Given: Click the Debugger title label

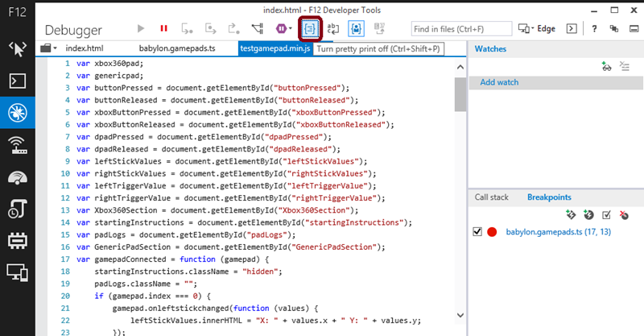Looking at the screenshot, I should (x=73, y=30).
